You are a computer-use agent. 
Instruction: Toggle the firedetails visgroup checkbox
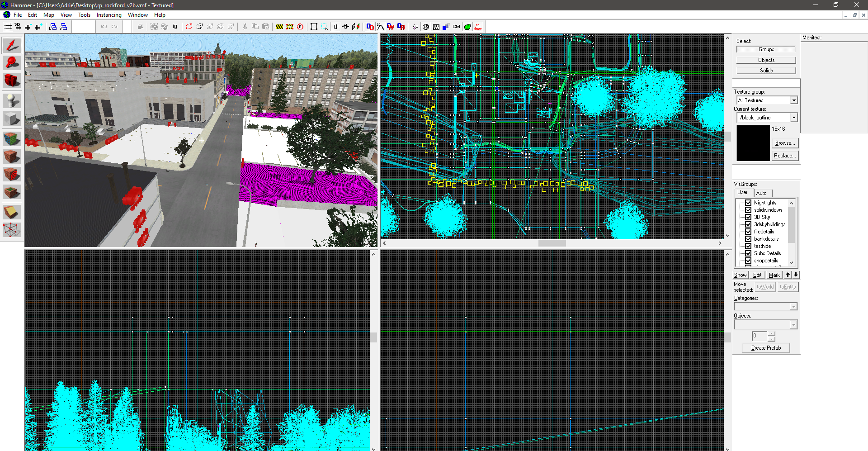tap(748, 232)
